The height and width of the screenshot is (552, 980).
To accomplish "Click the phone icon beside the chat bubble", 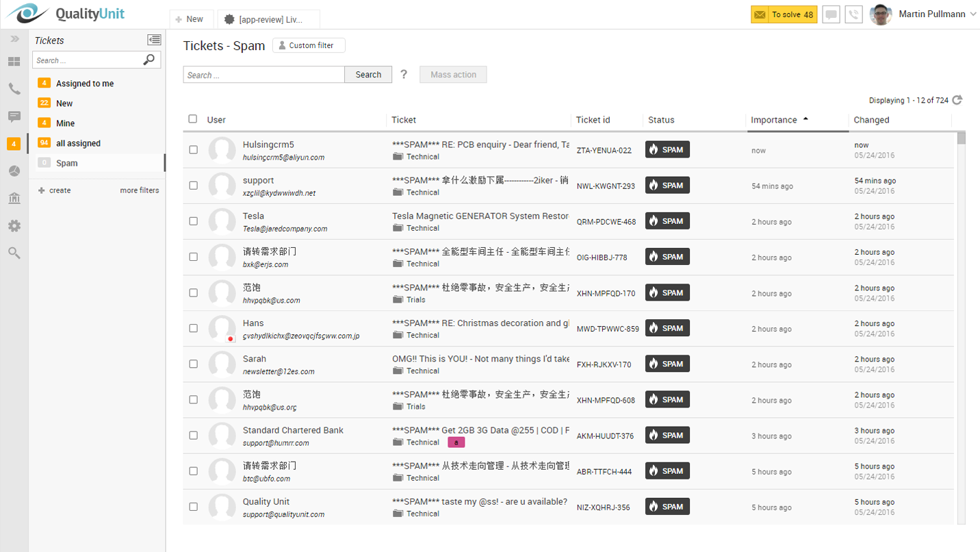I will click(853, 14).
